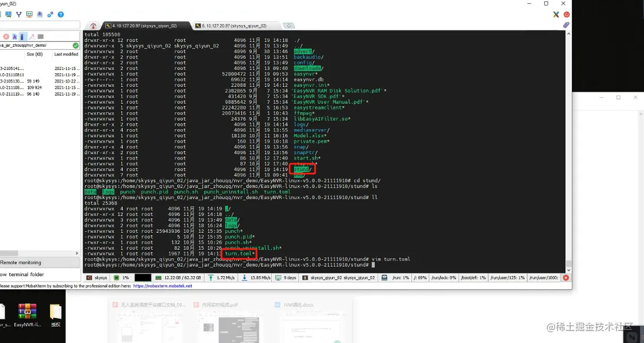Click the red delete icon in SFTP toolbar

point(6,36)
